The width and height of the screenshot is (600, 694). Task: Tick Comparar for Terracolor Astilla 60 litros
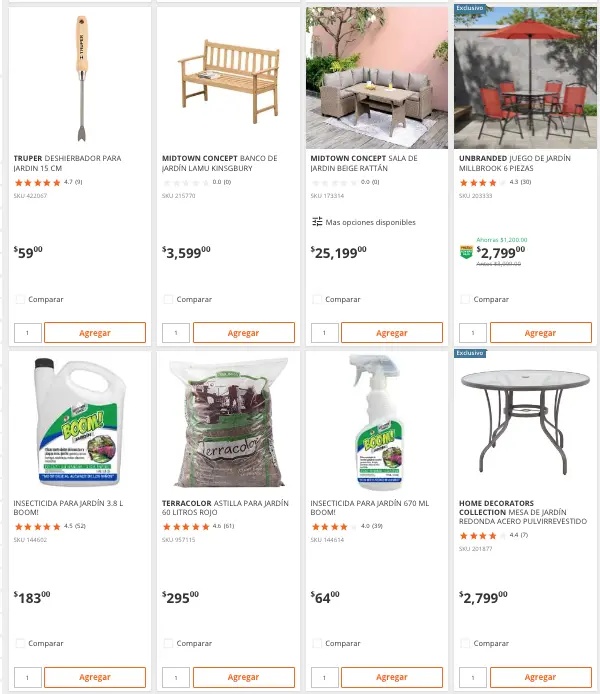tap(168, 643)
